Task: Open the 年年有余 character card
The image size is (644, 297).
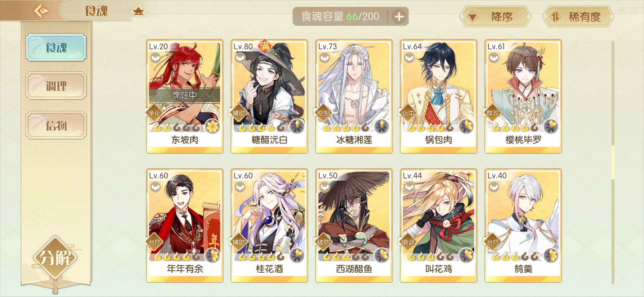Action: 185,226
